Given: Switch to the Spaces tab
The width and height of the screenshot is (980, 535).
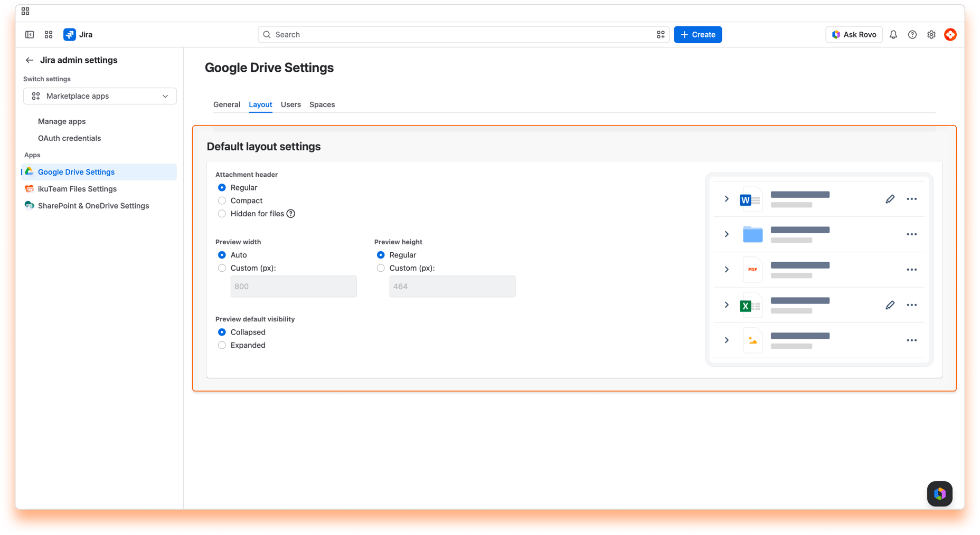Looking at the screenshot, I should point(322,104).
